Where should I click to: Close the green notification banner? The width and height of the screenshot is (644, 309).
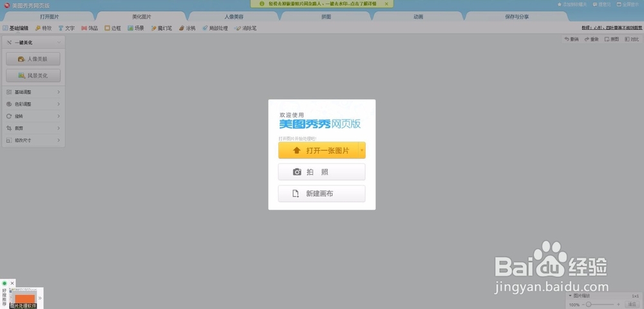(386, 4)
